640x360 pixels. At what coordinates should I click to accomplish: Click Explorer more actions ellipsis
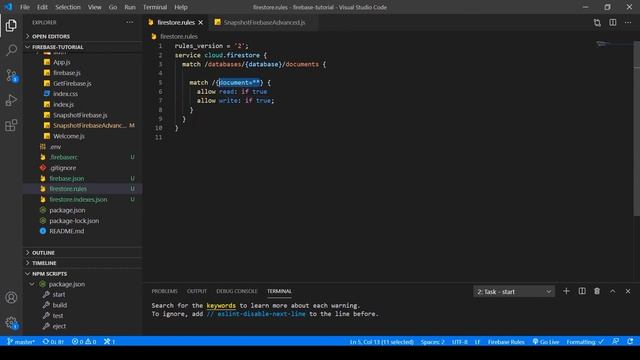(x=129, y=22)
